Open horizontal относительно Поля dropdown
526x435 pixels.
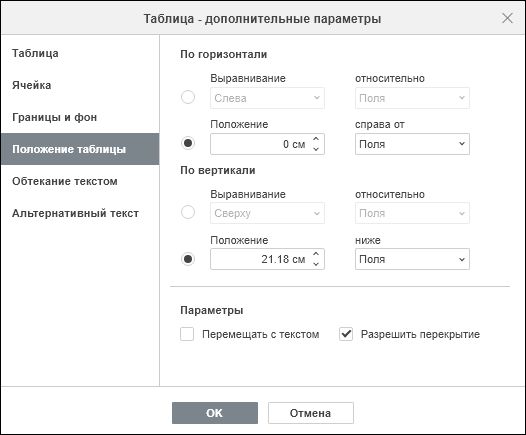[x=412, y=98]
